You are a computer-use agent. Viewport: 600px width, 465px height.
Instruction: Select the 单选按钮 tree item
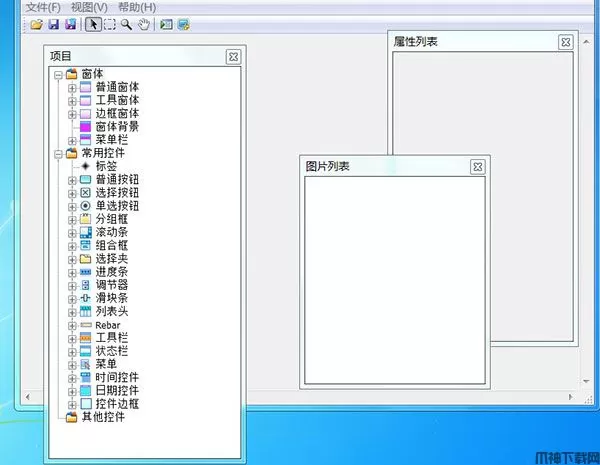tap(117, 205)
